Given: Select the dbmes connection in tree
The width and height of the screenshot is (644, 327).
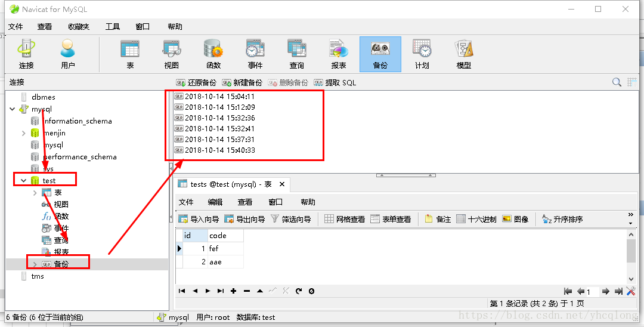Looking at the screenshot, I should point(38,97).
